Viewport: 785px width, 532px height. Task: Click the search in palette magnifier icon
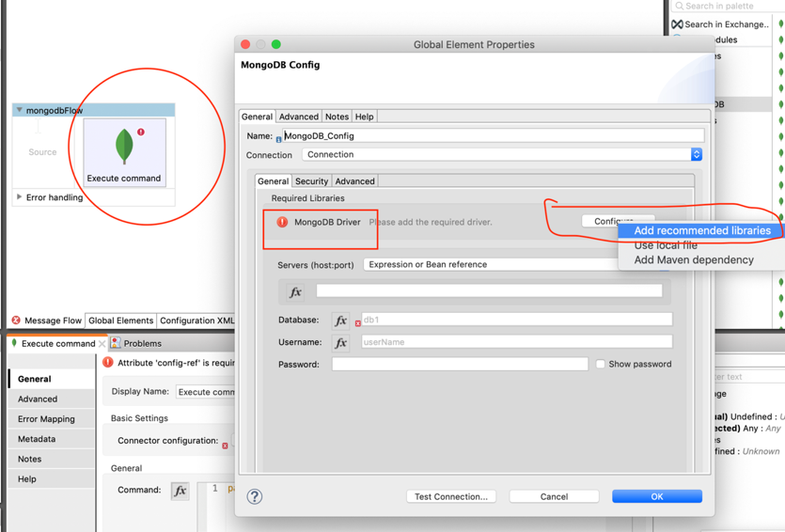click(x=679, y=6)
